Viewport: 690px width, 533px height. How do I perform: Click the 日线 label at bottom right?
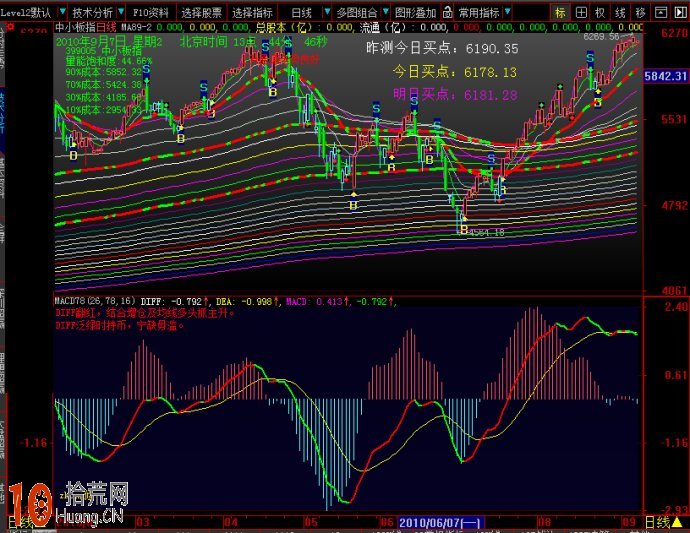tap(657, 522)
